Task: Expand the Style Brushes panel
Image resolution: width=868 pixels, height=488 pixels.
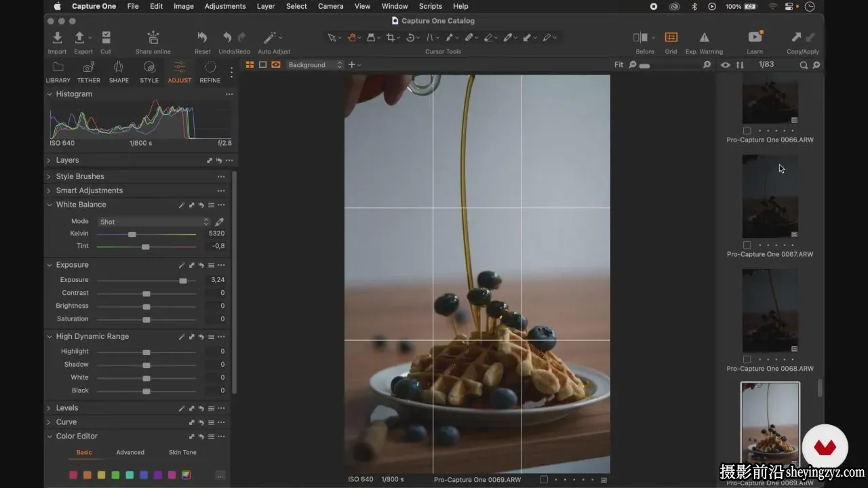Action: (50, 176)
